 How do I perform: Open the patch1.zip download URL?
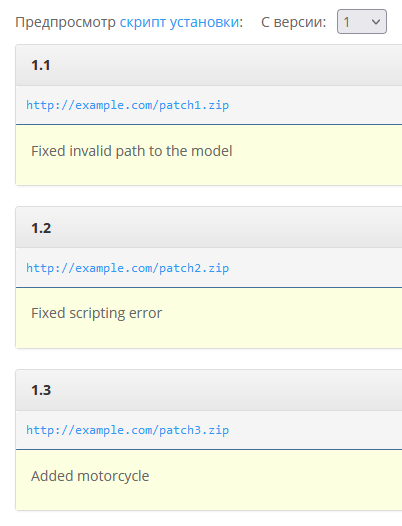(x=128, y=105)
